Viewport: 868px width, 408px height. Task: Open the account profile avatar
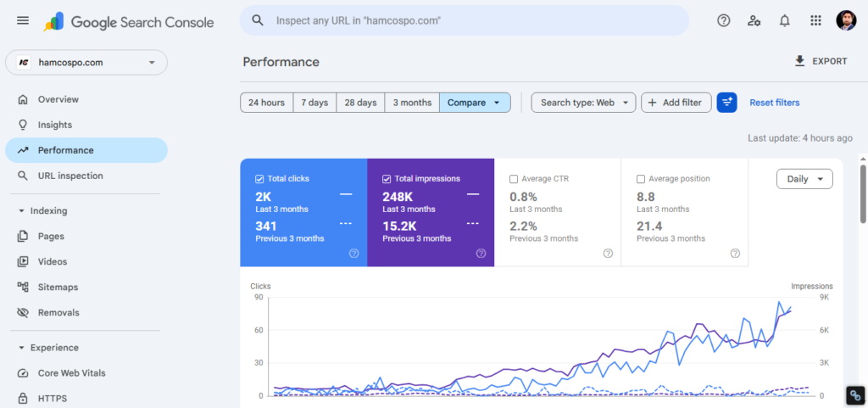846,20
